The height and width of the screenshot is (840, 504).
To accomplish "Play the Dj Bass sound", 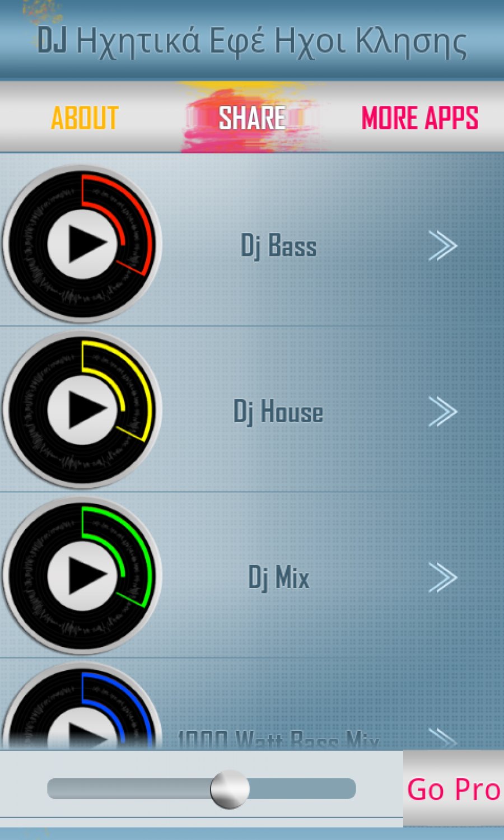I will 83,244.
